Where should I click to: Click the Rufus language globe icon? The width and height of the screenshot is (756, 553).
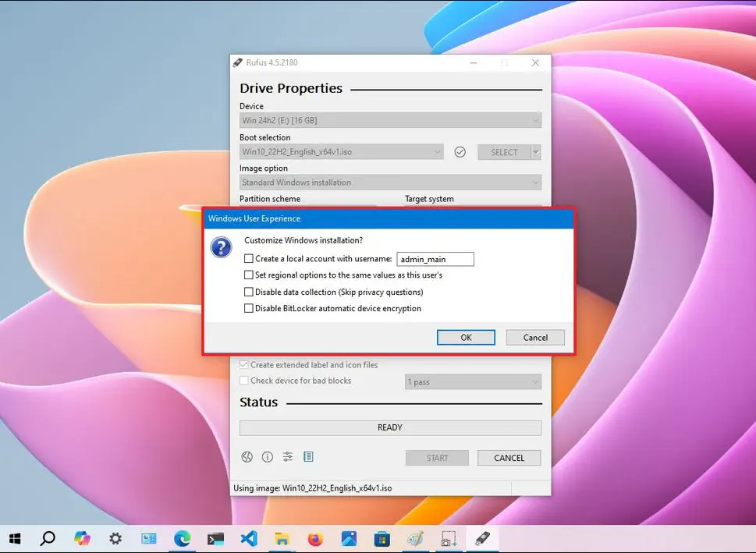pos(247,457)
